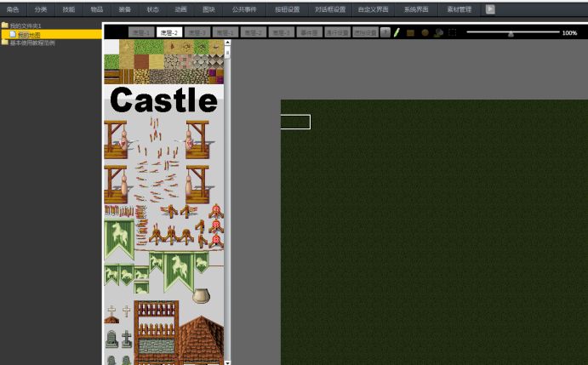Pick the brown shingled roof tile
This screenshot has width=588, height=365.
[202, 339]
